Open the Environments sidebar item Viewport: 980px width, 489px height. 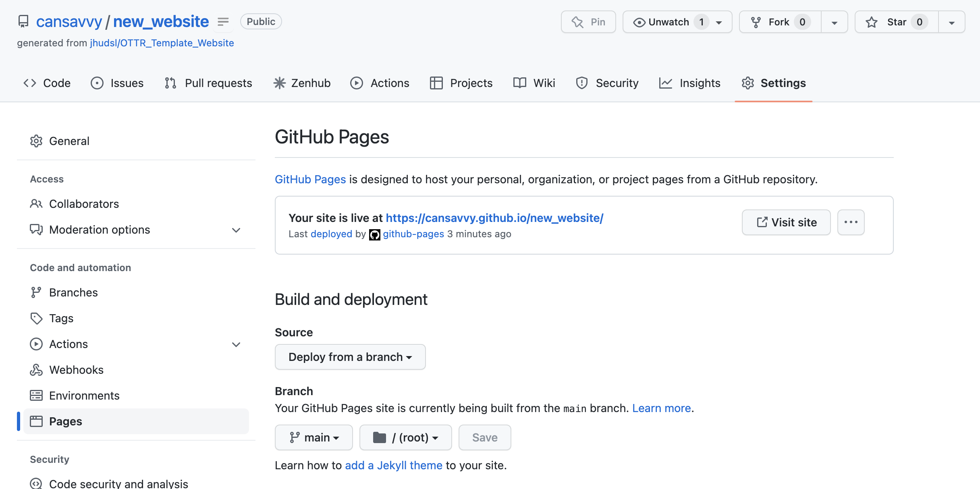click(x=84, y=396)
